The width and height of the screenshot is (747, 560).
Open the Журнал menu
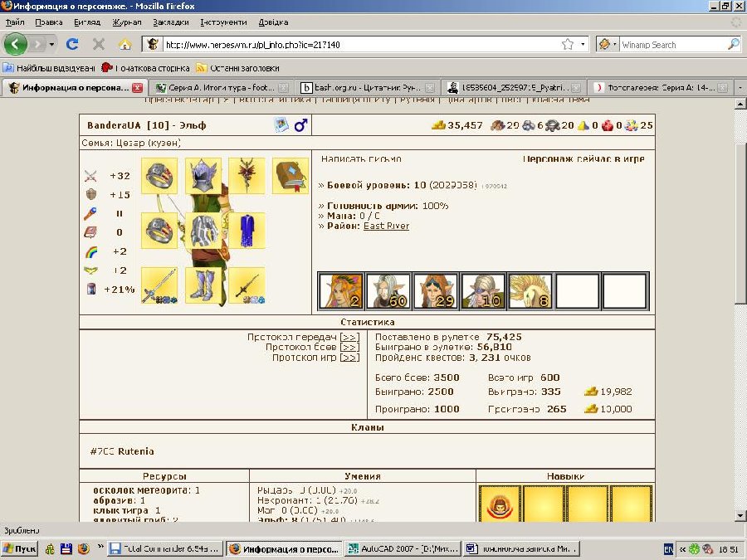point(127,22)
